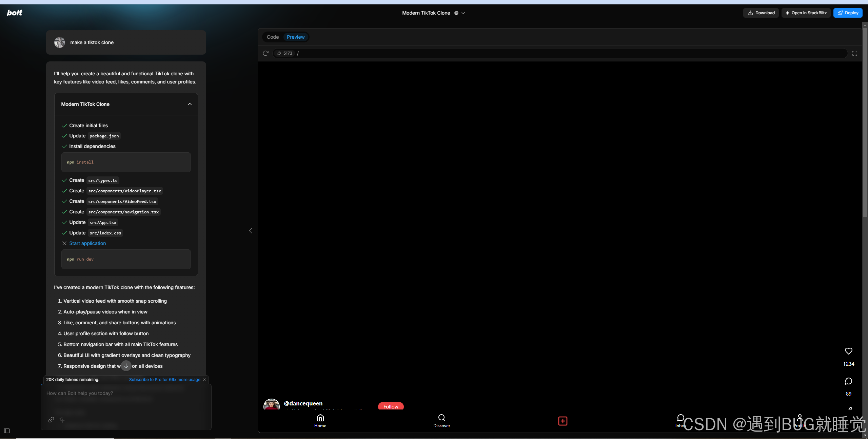
Task: Toggle the left sidebar panel icon
Action: click(7, 431)
